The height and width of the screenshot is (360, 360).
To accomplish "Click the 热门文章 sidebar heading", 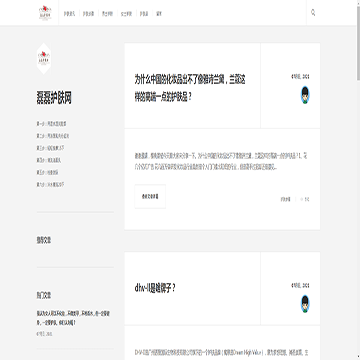I will (44, 295).
